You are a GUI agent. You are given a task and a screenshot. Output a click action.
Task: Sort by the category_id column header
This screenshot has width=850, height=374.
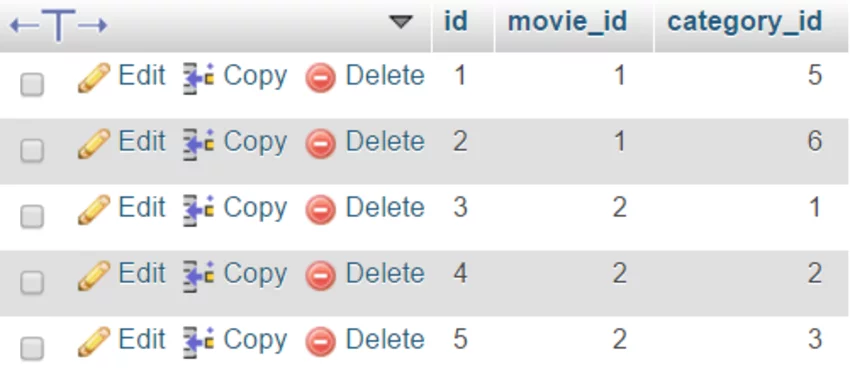point(745,22)
